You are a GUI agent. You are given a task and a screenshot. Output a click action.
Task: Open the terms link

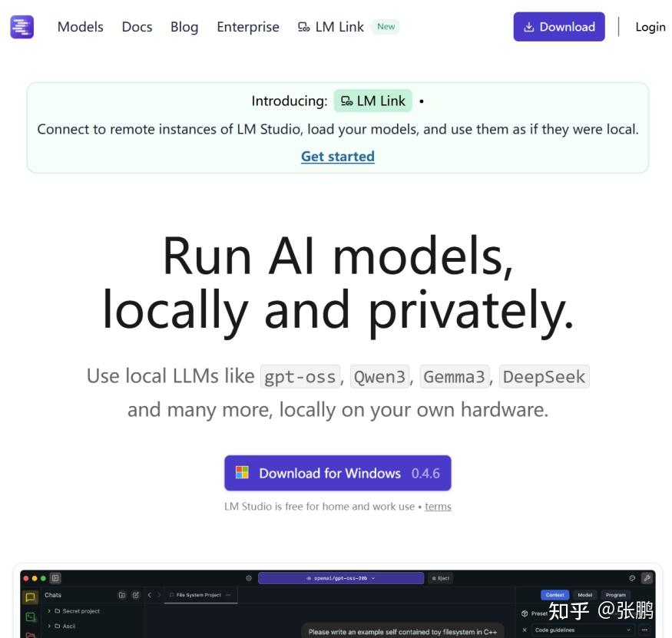click(438, 507)
